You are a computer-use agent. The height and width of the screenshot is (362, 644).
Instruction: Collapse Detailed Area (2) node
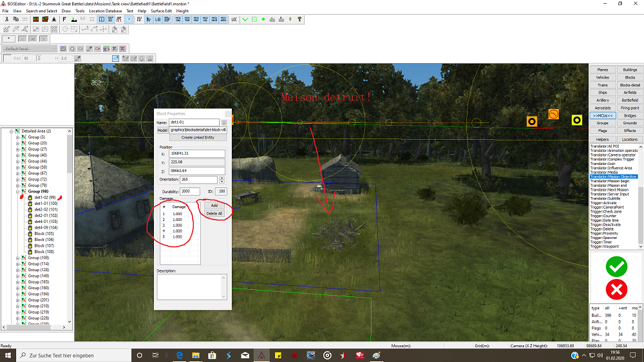[x=12, y=131]
